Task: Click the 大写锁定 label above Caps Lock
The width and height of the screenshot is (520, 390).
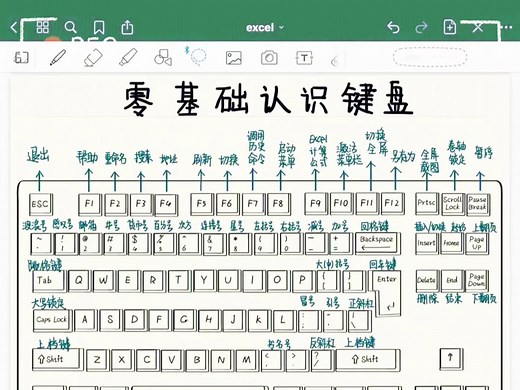Action: click(x=48, y=303)
